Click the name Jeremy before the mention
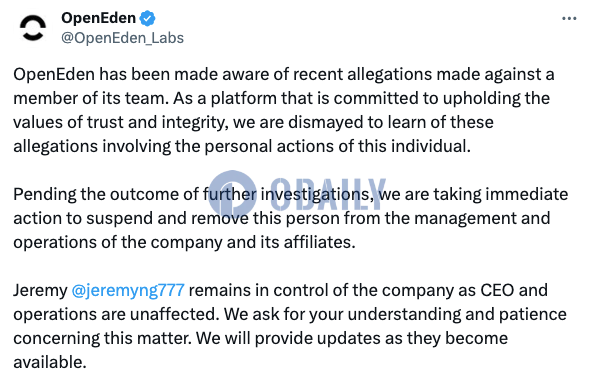 [x=40, y=291]
